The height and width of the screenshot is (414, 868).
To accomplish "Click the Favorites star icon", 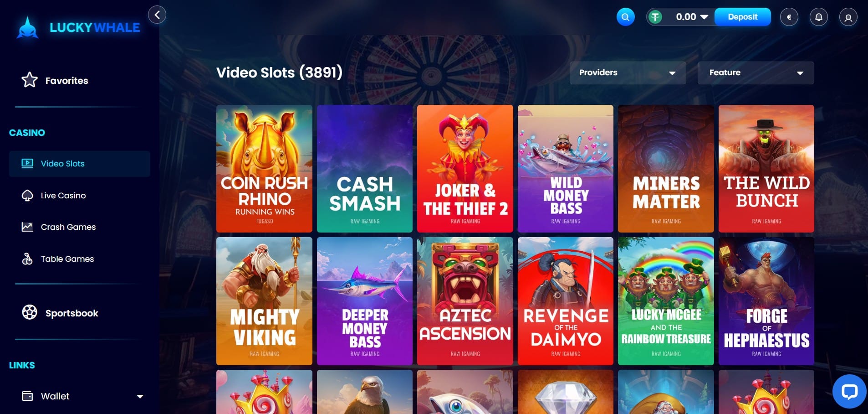I will [x=30, y=80].
